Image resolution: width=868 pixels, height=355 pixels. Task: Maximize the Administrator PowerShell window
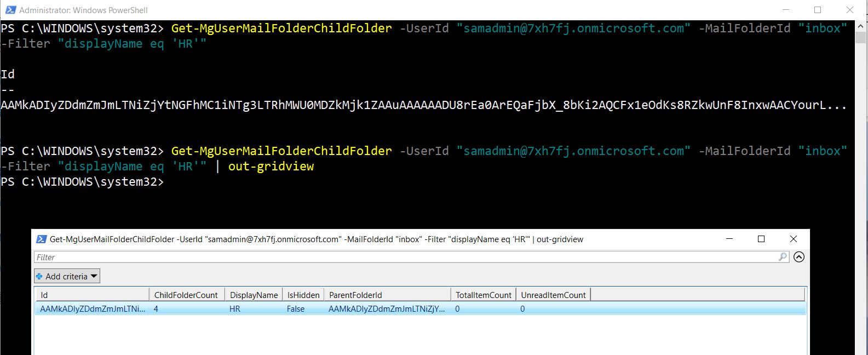pyautogui.click(x=818, y=10)
